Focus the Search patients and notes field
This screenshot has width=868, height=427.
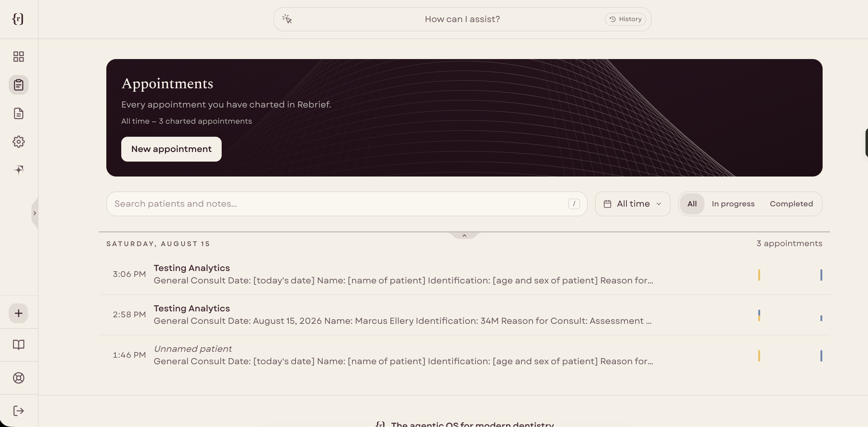click(x=347, y=204)
